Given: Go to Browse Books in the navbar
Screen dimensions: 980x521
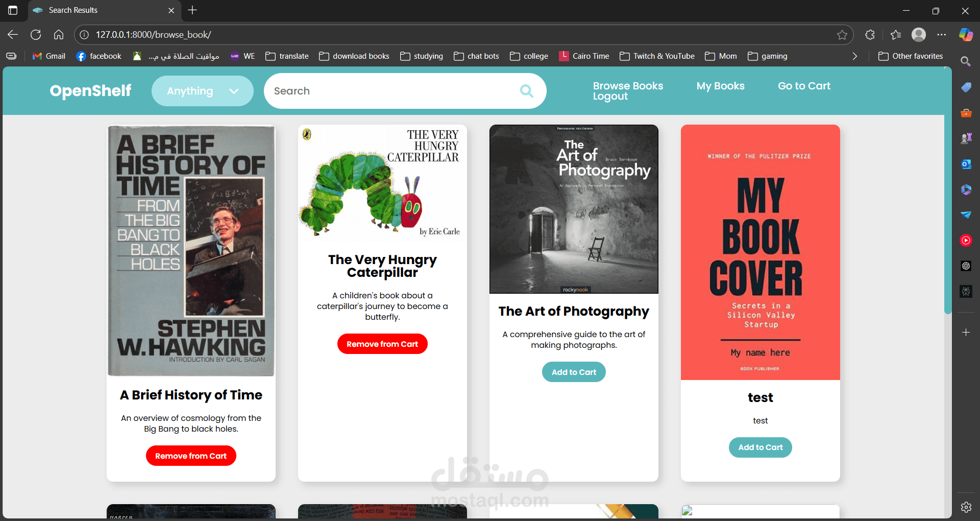Looking at the screenshot, I should (x=628, y=86).
